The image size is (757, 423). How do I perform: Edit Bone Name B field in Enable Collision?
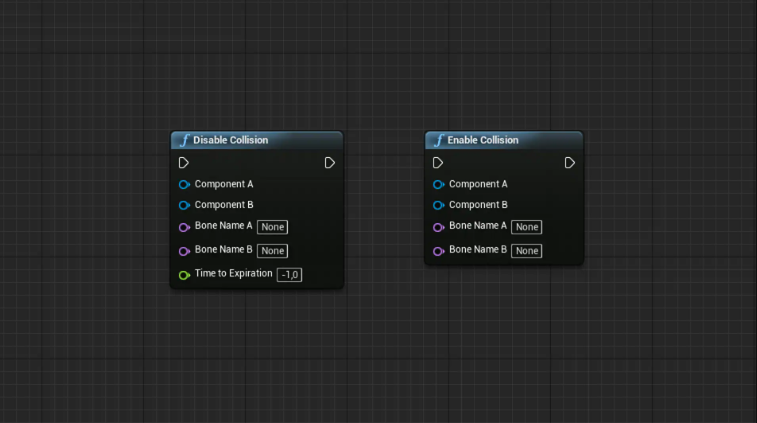coord(527,251)
